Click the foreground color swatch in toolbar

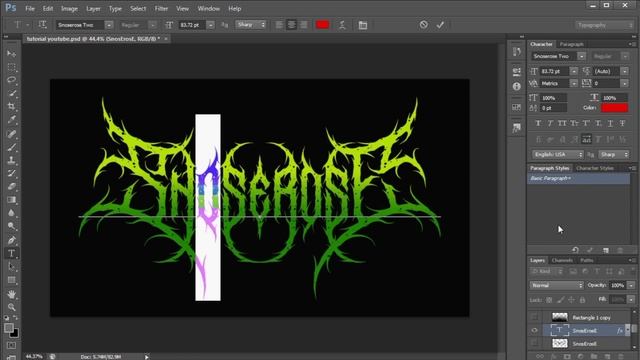pyautogui.click(x=9, y=328)
